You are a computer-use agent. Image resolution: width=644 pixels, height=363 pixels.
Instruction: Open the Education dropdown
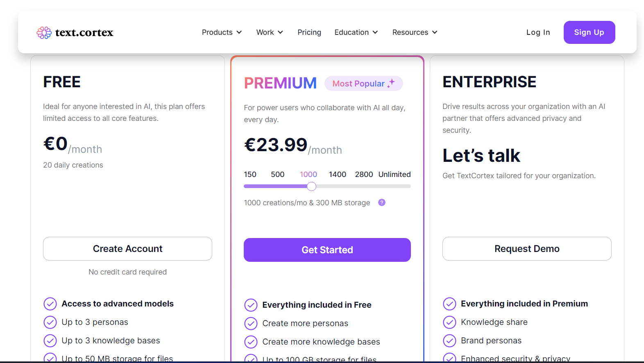tap(356, 32)
